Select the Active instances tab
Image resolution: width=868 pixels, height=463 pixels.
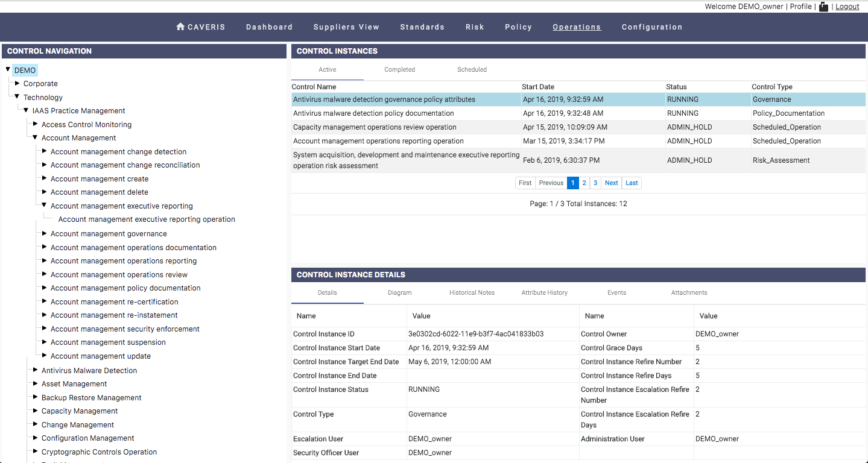point(328,69)
